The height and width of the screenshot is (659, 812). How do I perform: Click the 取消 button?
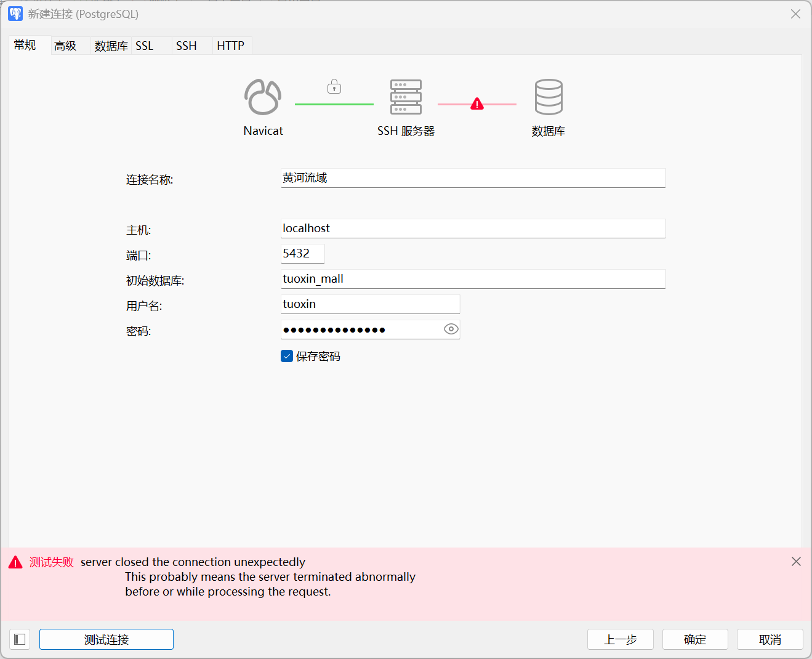point(770,639)
